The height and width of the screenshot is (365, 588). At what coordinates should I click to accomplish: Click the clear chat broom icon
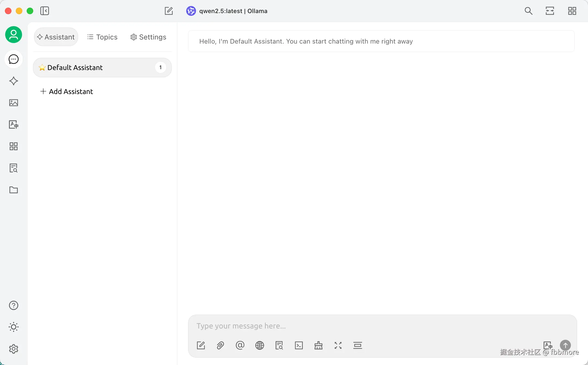pos(318,345)
